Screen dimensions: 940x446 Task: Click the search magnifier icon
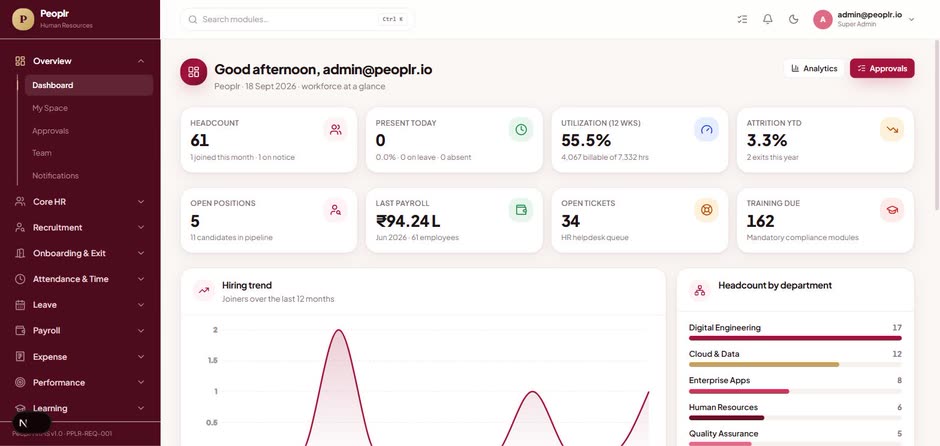[x=192, y=19]
